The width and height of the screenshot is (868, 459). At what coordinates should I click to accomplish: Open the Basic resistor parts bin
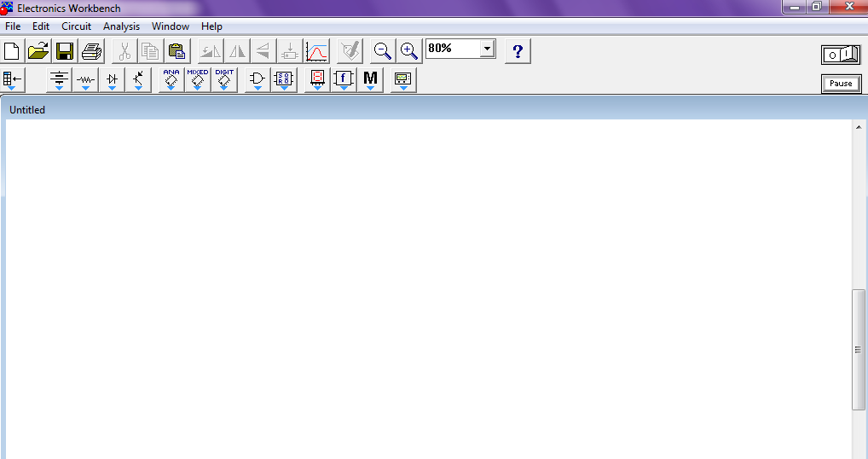(x=85, y=80)
